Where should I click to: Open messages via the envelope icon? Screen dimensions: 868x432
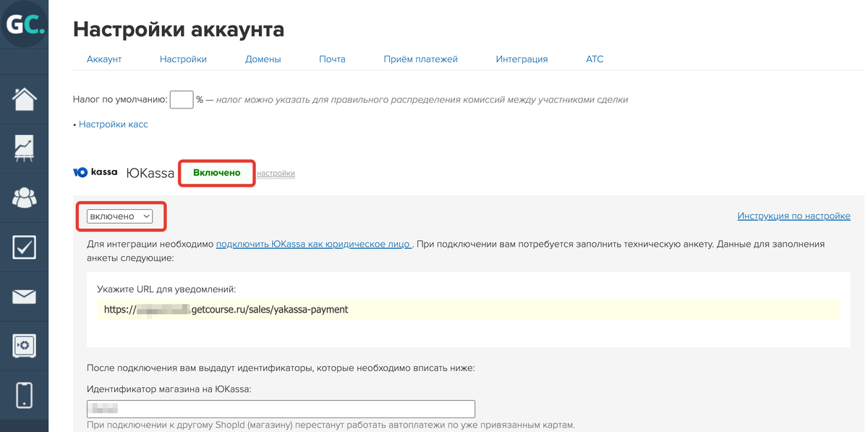24,296
